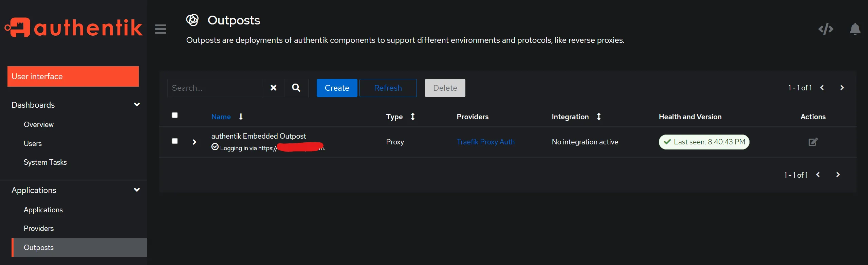Open the notifications bell icon
The height and width of the screenshot is (265, 868).
click(x=855, y=29)
